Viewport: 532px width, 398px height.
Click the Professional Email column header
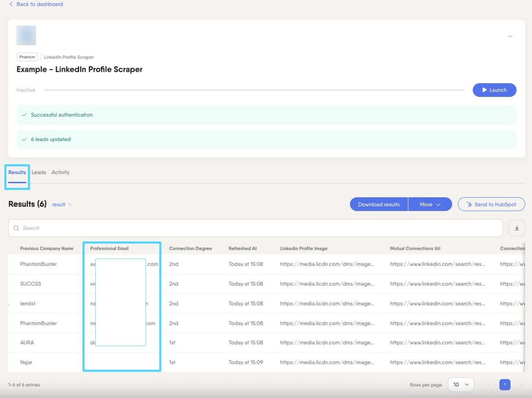(110, 249)
